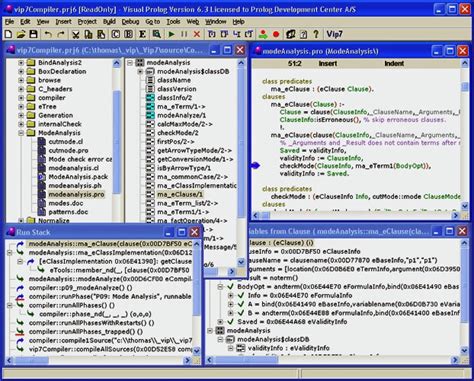
Task: Click the Pause debugging icon
Action: pyautogui.click(x=184, y=34)
